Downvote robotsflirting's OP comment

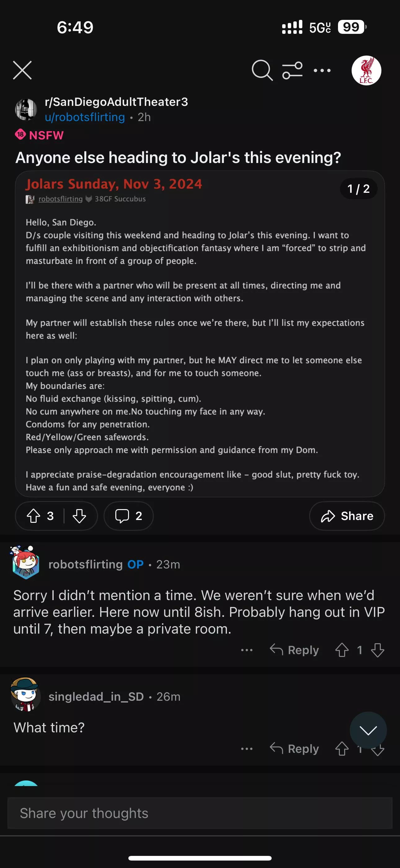click(377, 650)
